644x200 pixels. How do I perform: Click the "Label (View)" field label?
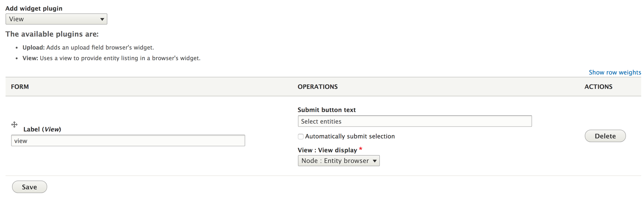tap(42, 129)
